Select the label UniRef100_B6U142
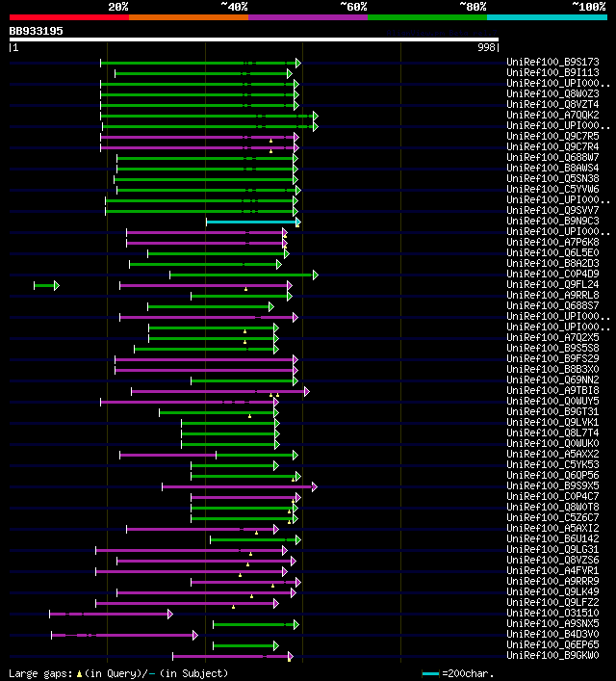Screen dimensions: 616x681 tap(552, 538)
